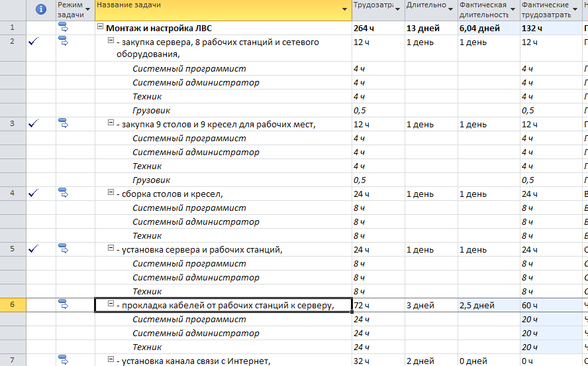Click the 132 ч actual work cell
This screenshot has height=366, width=588.
point(551,28)
